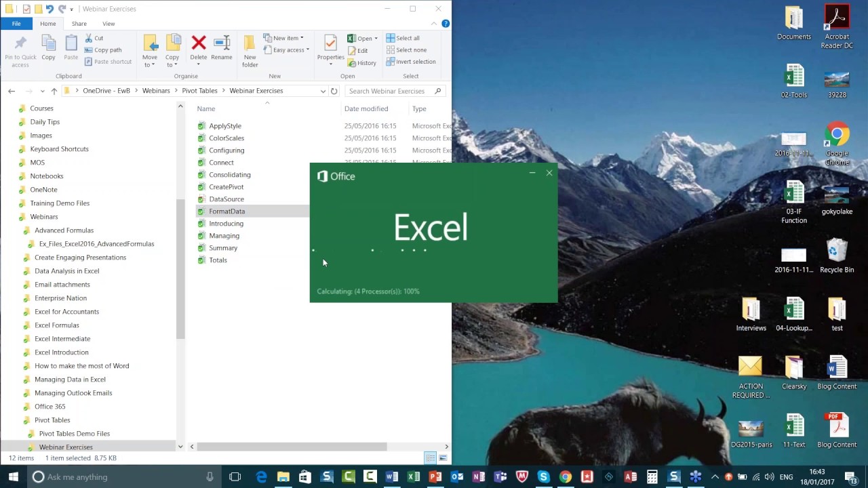Click the Search Webinar Exercises field
Viewport: 868px width, 488px height.
coord(394,91)
